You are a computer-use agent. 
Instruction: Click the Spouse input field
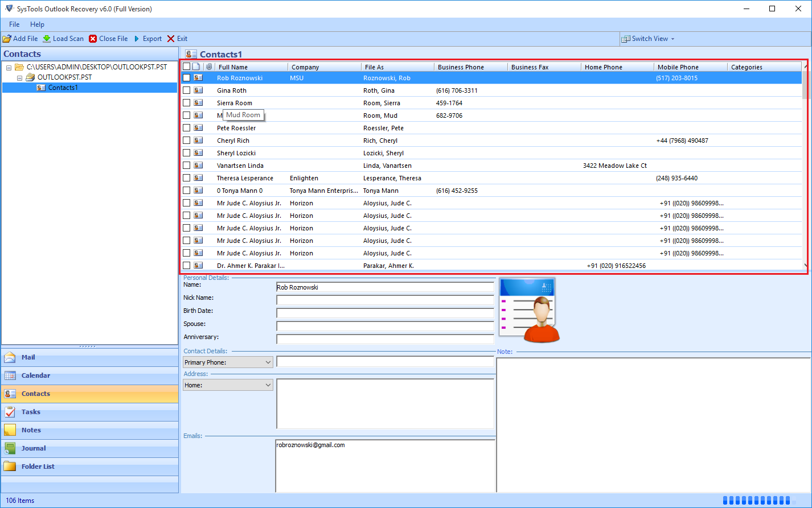coord(385,326)
